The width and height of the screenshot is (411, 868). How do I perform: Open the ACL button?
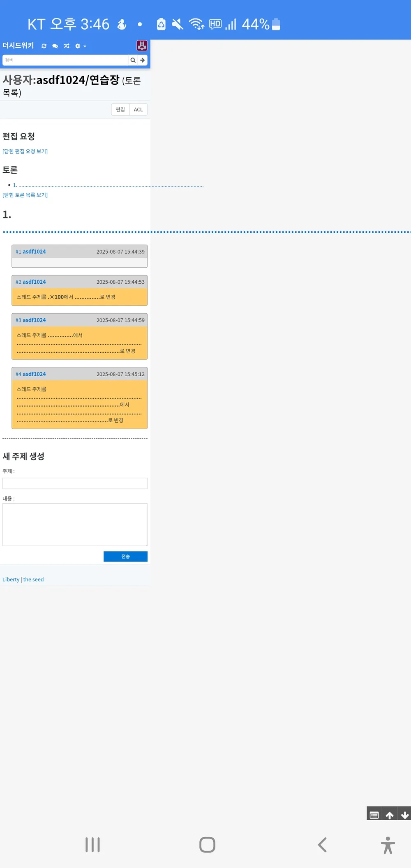pos(139,109)
